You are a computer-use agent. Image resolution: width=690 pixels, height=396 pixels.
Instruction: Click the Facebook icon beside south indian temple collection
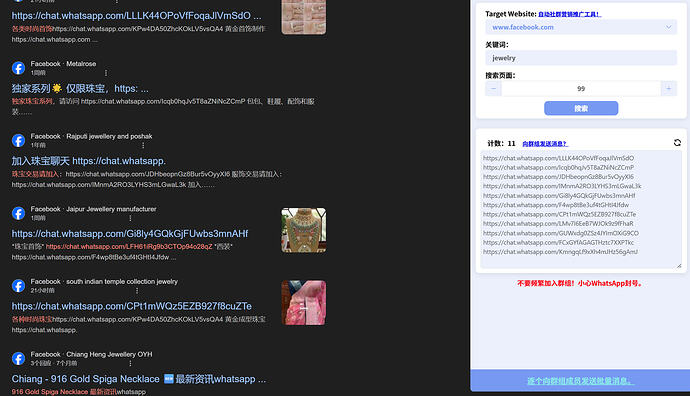coord(18,286)
